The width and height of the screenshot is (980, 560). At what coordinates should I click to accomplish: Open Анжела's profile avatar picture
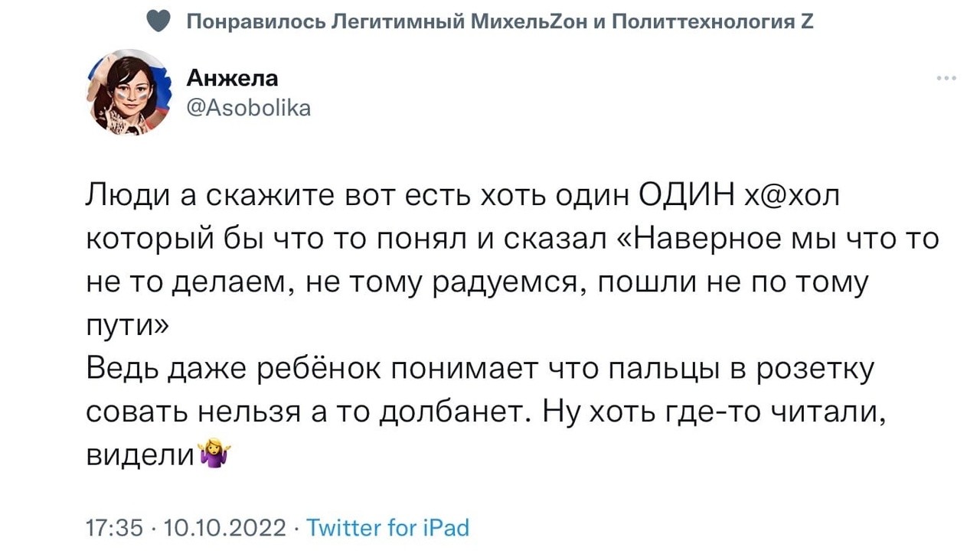(x=129, y=93)
